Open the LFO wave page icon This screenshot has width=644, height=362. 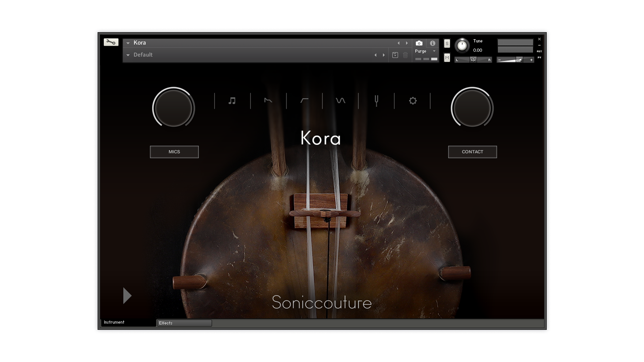pos(340,101)
